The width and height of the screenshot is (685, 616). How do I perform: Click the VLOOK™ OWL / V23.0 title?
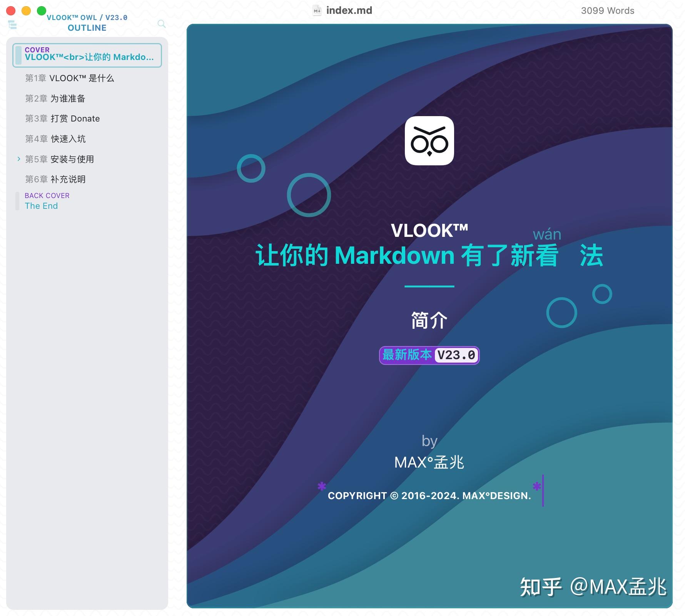coord(87,17)
